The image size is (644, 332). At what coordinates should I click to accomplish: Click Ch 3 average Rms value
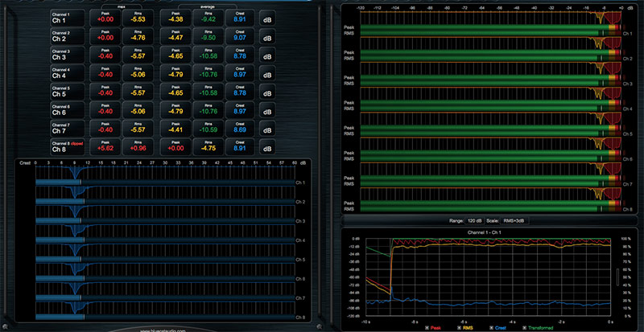click(x=209, y=55)
